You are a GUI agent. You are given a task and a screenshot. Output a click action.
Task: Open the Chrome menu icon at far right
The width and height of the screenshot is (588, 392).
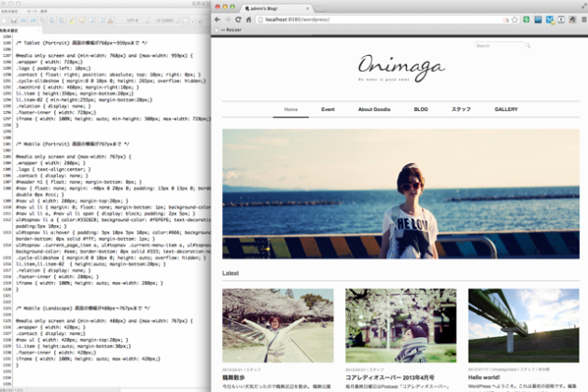tap(581, 19)
